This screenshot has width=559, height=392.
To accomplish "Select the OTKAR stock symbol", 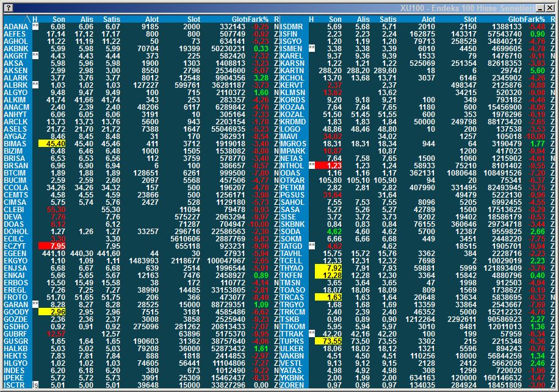I will click(x=293, y=180).
